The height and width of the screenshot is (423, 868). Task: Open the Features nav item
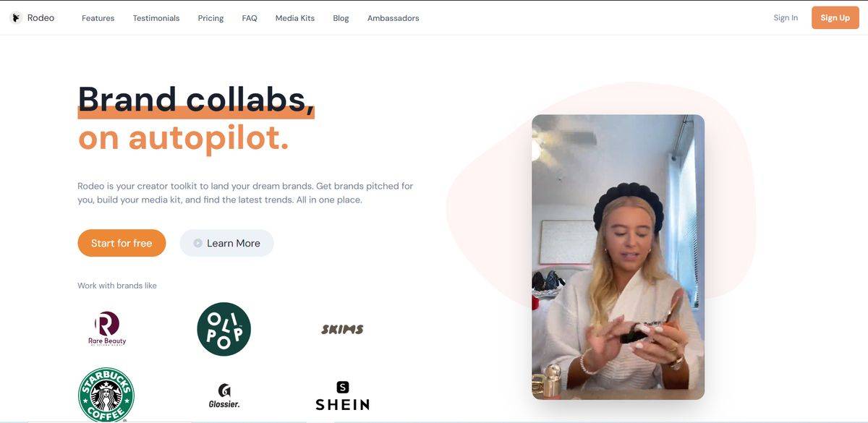98,18
